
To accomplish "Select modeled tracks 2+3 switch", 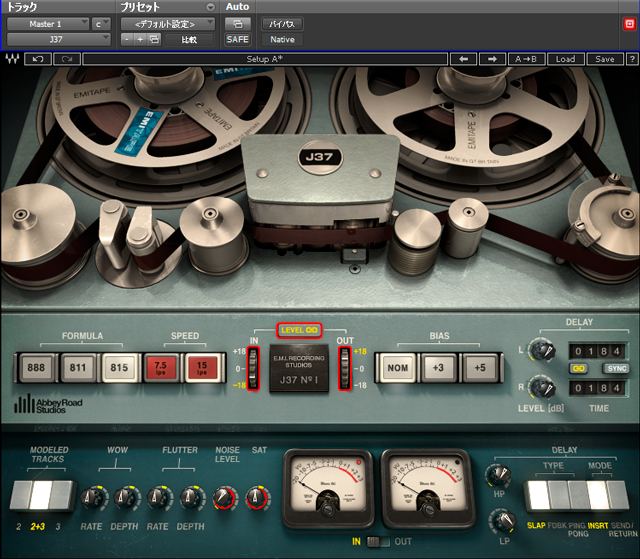I will [x=41, y=496].
